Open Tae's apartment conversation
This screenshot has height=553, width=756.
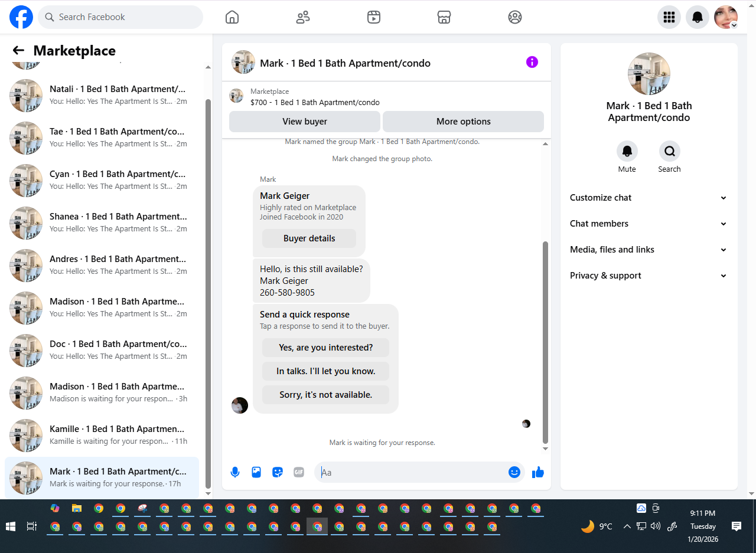pyautogui.click(x=102, y=138)
